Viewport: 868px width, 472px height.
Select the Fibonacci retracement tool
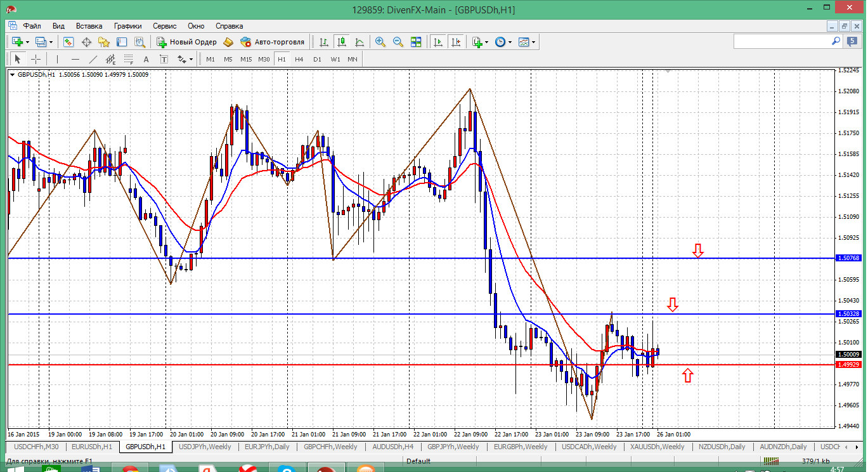[128, 59]
